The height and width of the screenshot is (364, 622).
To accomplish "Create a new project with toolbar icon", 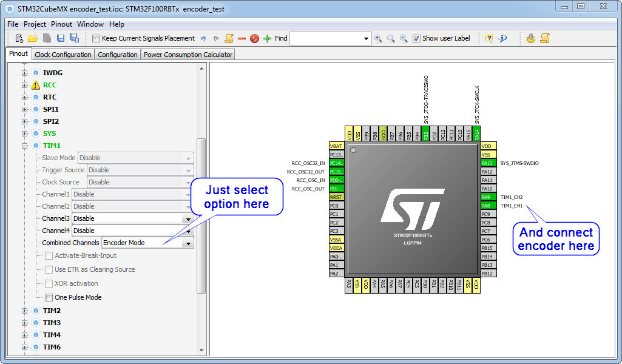I will (x=19, y=38).
